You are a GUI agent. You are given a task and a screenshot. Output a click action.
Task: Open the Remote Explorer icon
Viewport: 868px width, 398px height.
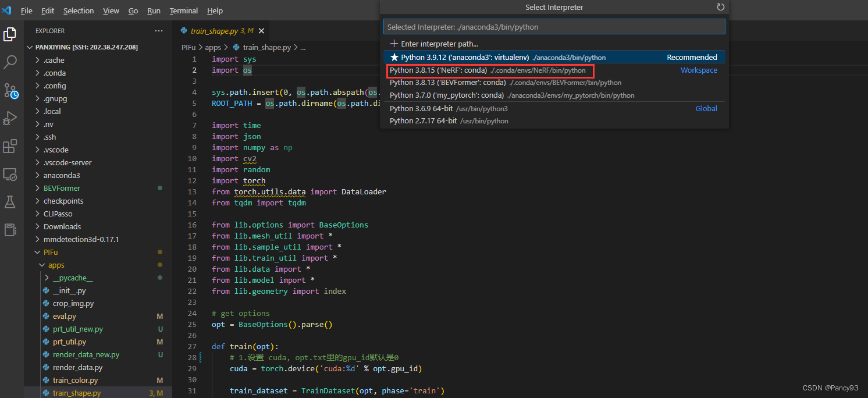tap(10, 174)
